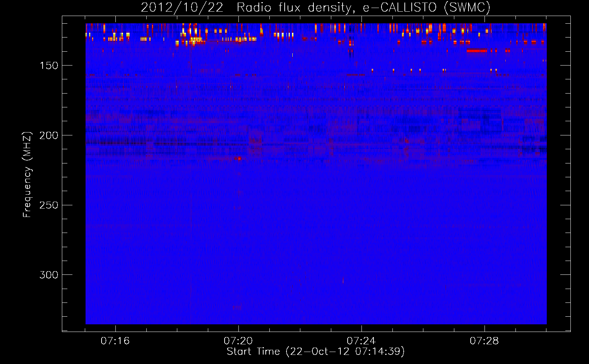Click the 150 frequency tick label
The height and width of the screenshot is (364, 589).
pyautogui.click(x=49, y=66)
